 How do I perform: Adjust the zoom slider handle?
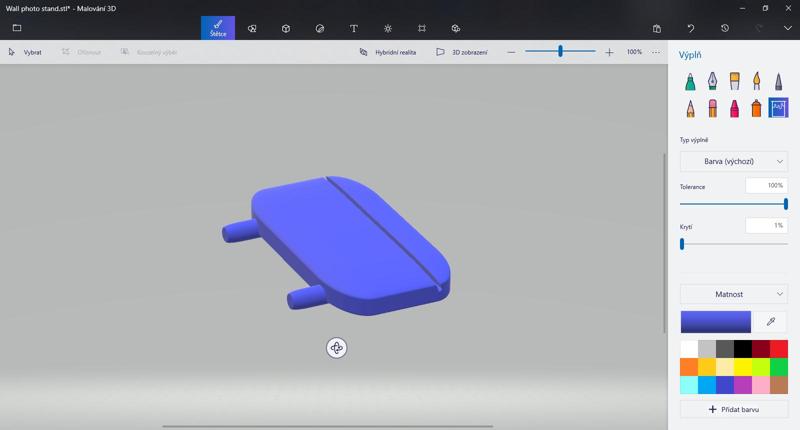[x=560, y=51]
